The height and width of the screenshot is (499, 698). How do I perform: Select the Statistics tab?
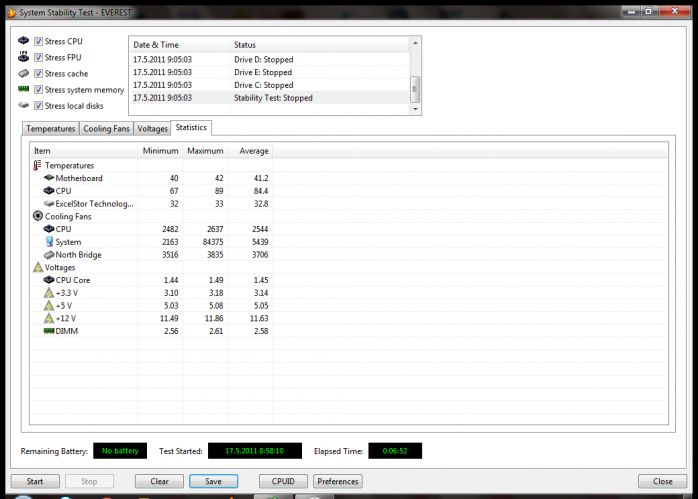[x=191, y=127]
